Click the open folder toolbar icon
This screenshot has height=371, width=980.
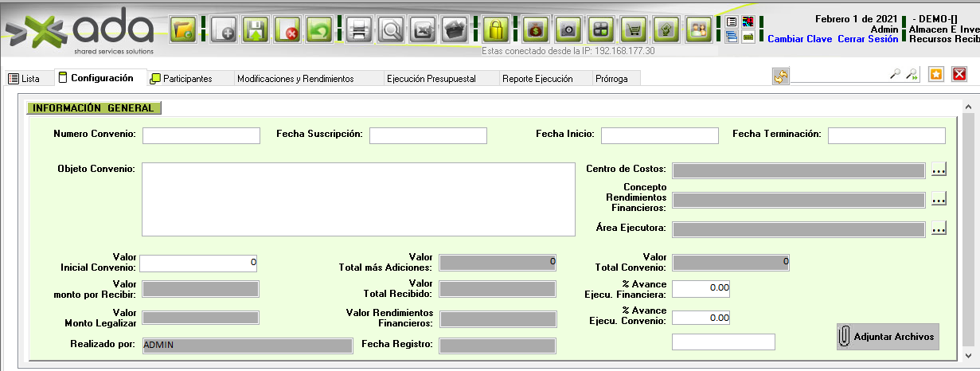pos(183,30)
